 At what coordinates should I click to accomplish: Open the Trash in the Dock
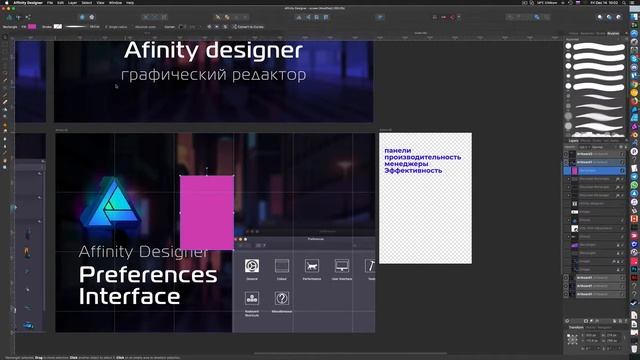click(x=634, y=349)
